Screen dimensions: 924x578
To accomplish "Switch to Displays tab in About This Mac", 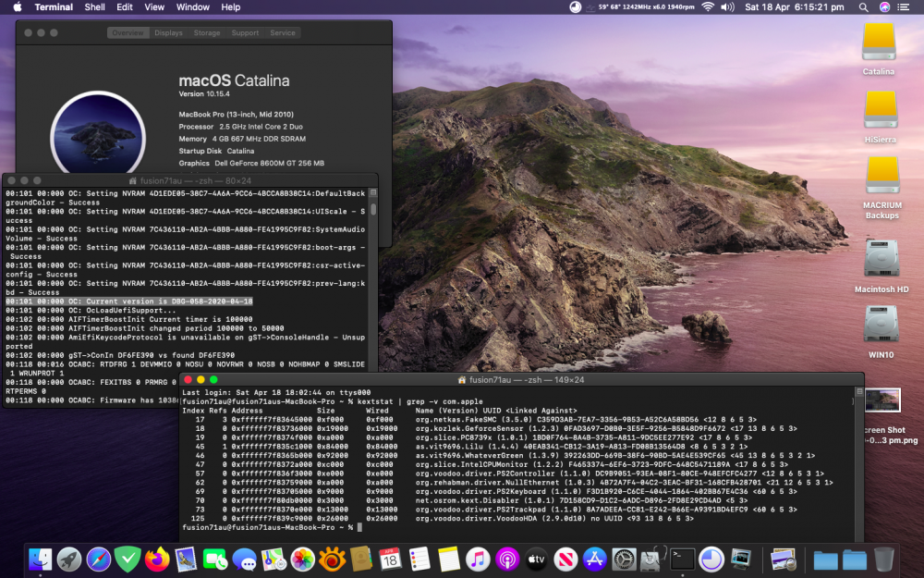I will point(168,33).
